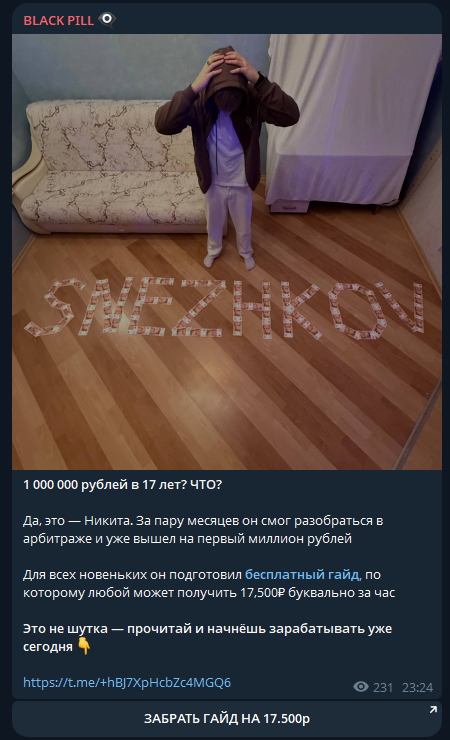This screenshot has width=450, height=740.
Task: Click the pointing-down hand emoji
Action: [84, 646]
